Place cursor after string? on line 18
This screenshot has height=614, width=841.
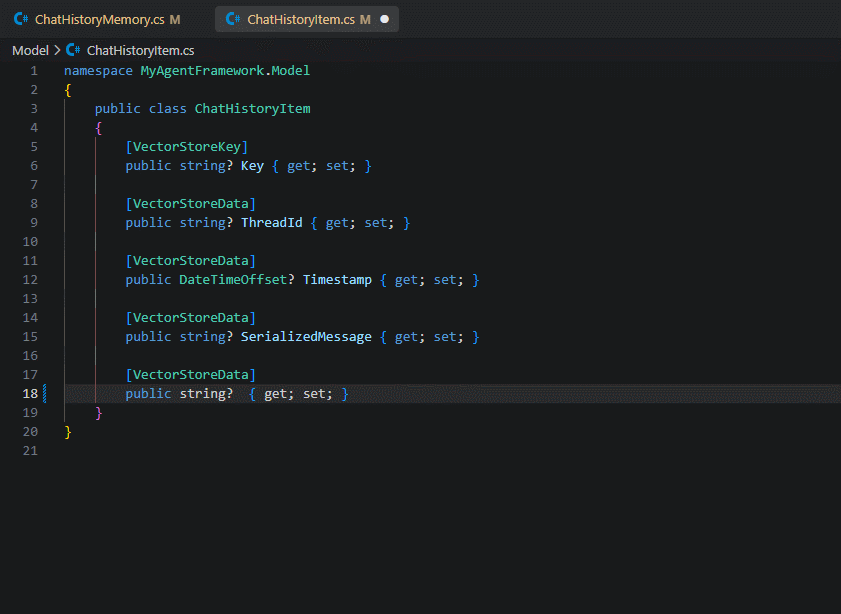point(237,394)
